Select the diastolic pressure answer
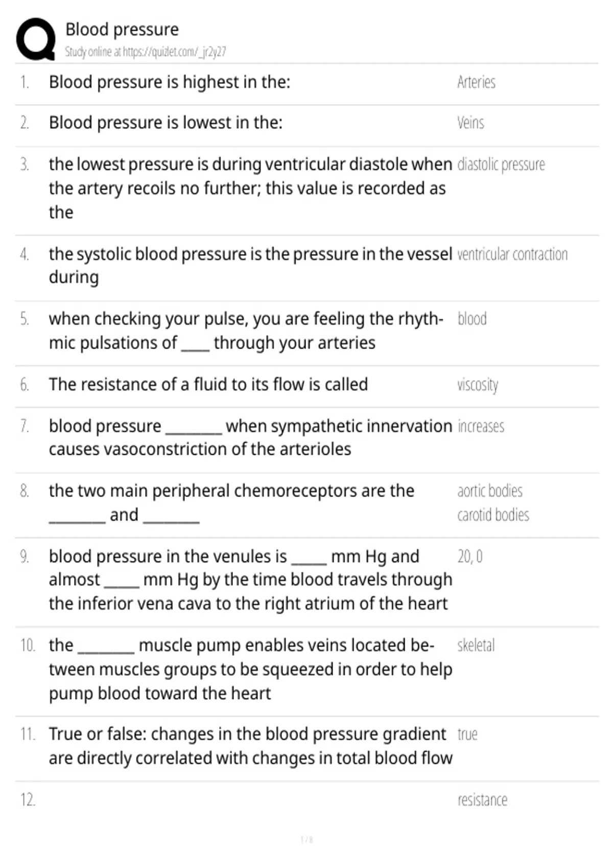Image resolution: width=613 pixels, height=868 pixels. click(x=501, y=164)
